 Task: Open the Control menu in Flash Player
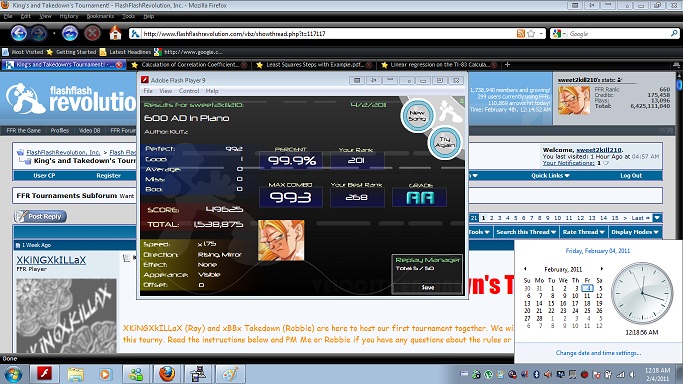pyautogui.click(x=189, y=91)
